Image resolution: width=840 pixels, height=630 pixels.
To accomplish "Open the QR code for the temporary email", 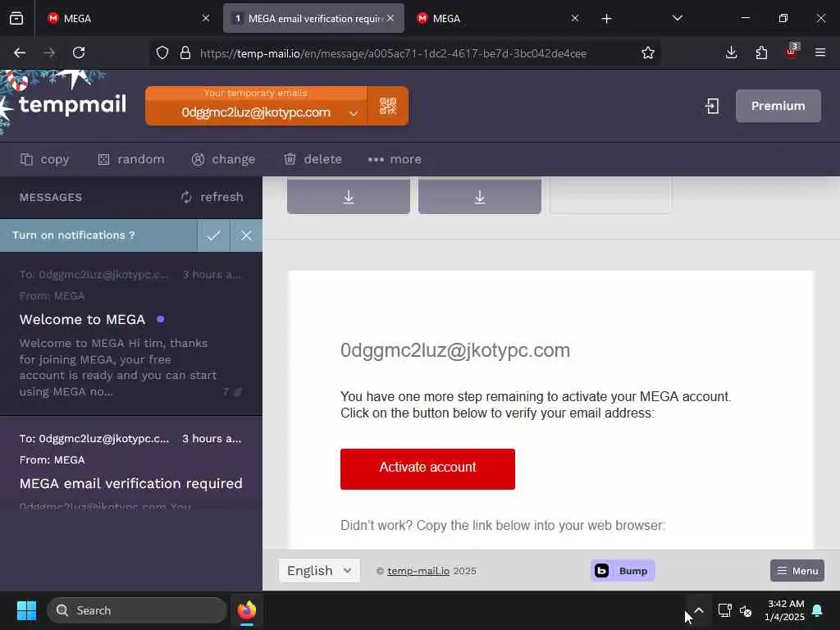I will tap(388, 106).
